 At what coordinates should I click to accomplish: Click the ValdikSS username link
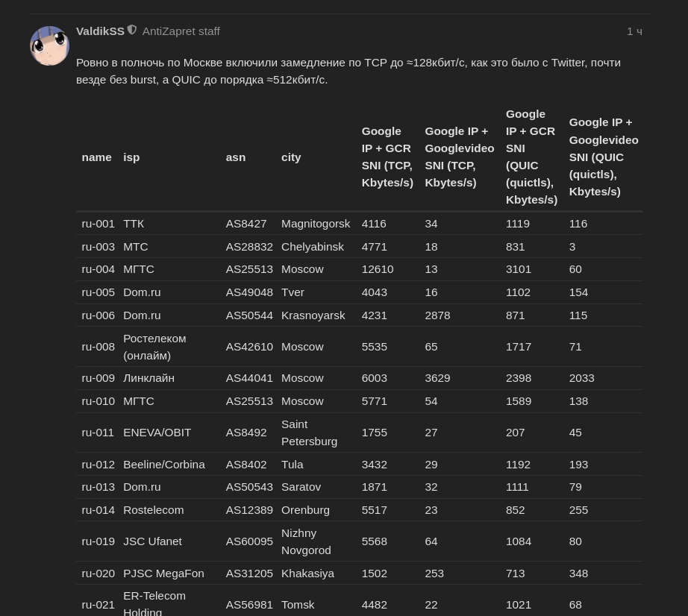click(100, 31)
